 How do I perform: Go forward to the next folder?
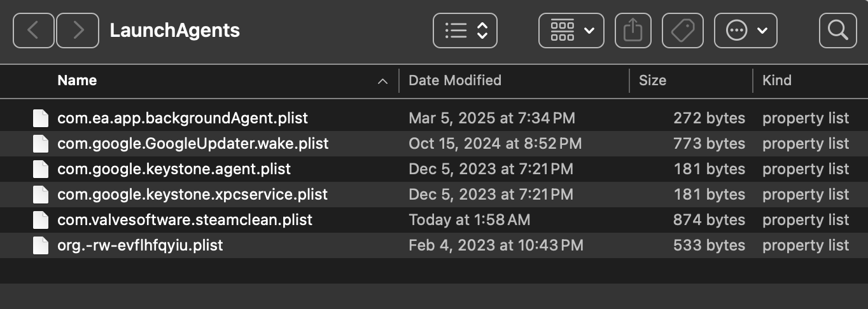click(77, 31)
